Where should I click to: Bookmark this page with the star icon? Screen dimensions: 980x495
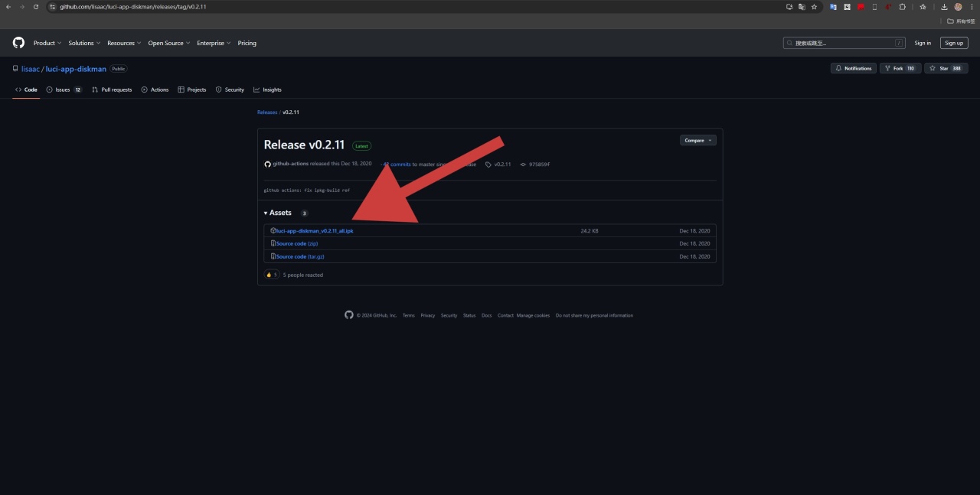(x=814, y=7)
